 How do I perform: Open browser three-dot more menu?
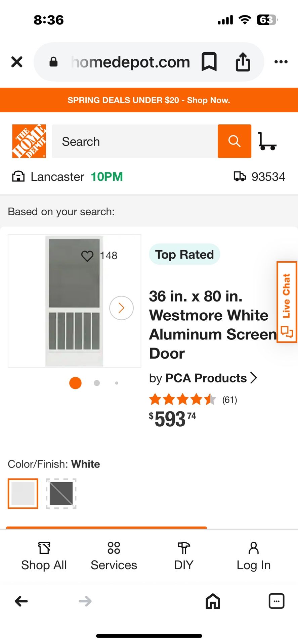[x=281, y=62]
